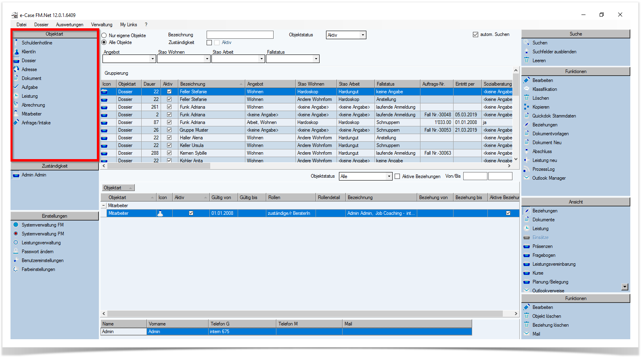Click Suchfelder ausblenden link
The image size is (644, 359).
(x=554, y=52)
